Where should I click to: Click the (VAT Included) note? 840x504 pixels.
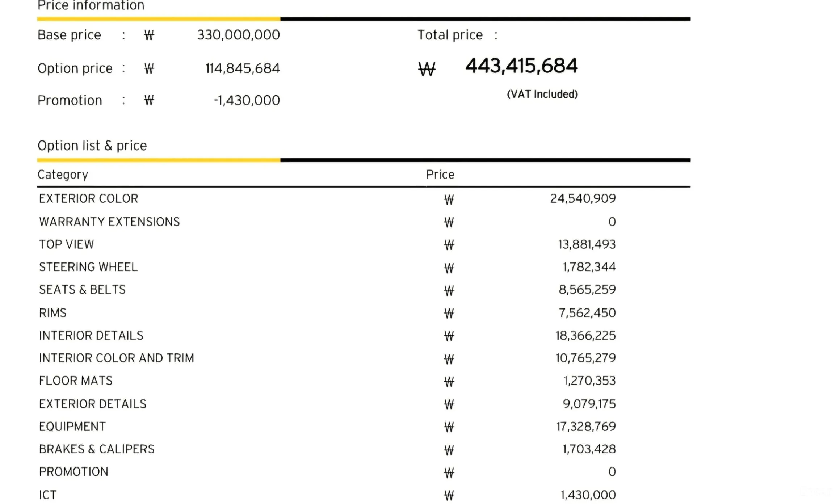pyautogui.click(x=542, y=94)
